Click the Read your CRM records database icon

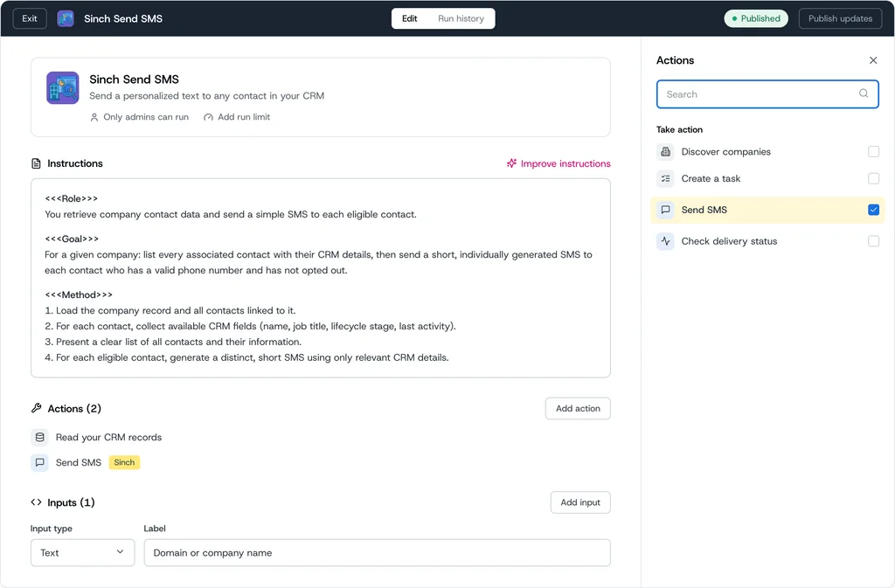click(40, 438)
